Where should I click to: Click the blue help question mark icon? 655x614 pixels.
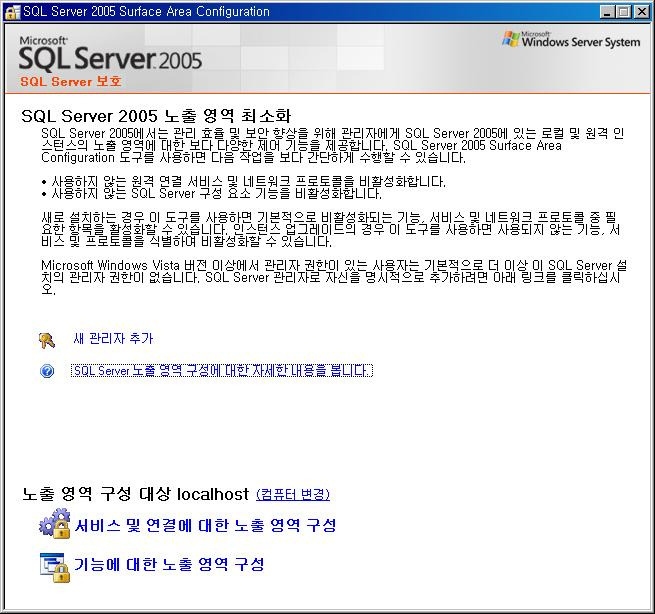point(47,370)
